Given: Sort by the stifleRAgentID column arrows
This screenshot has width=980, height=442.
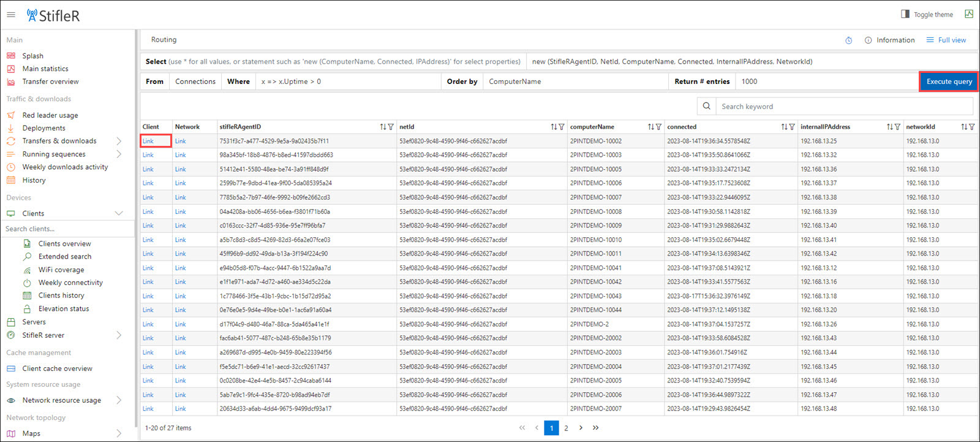Looking at the screenshot, I should [383, 127].
